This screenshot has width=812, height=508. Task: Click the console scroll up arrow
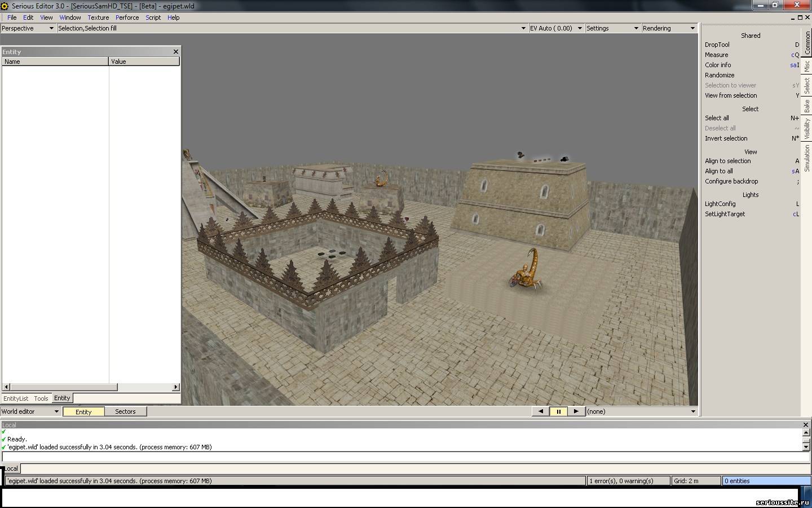pos(806,433)
